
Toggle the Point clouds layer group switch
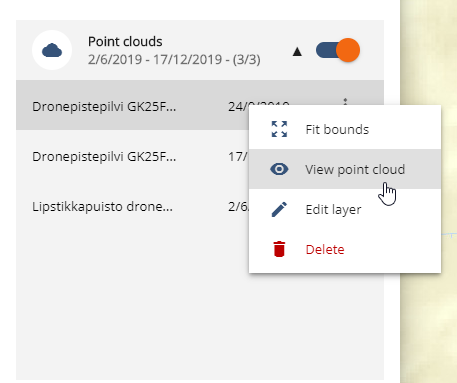tap(338, 50)
